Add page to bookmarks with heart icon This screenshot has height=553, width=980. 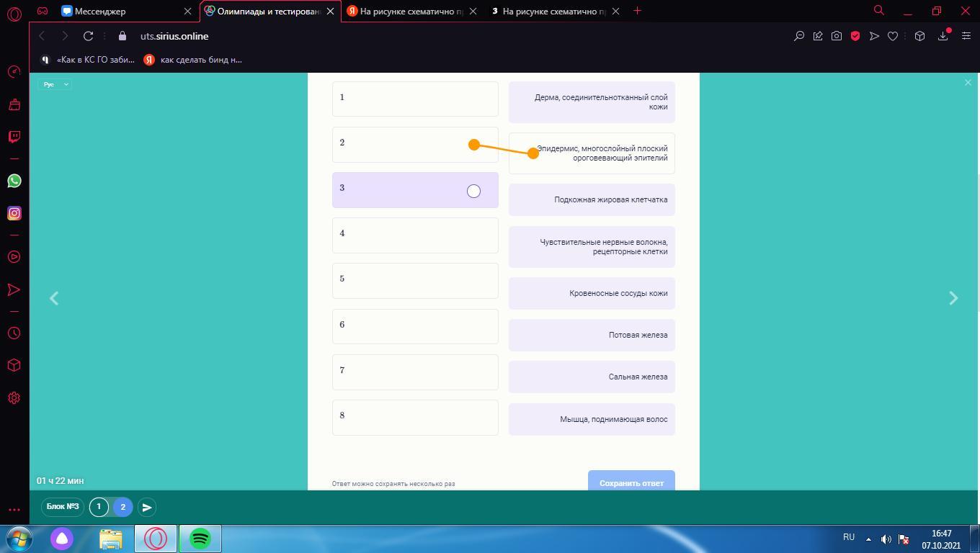[893, 36]
